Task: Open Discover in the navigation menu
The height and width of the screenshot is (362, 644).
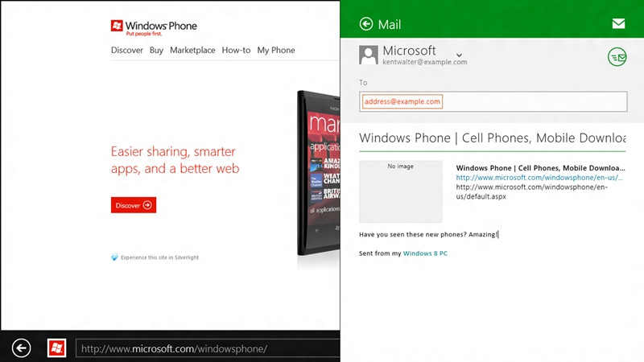Action: (127, 50)
